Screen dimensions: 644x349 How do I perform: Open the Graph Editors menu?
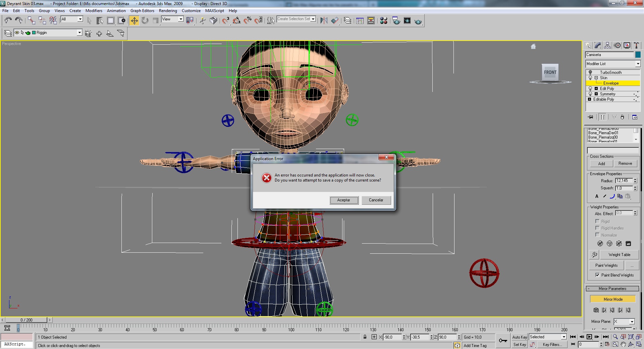coord(142,11)
